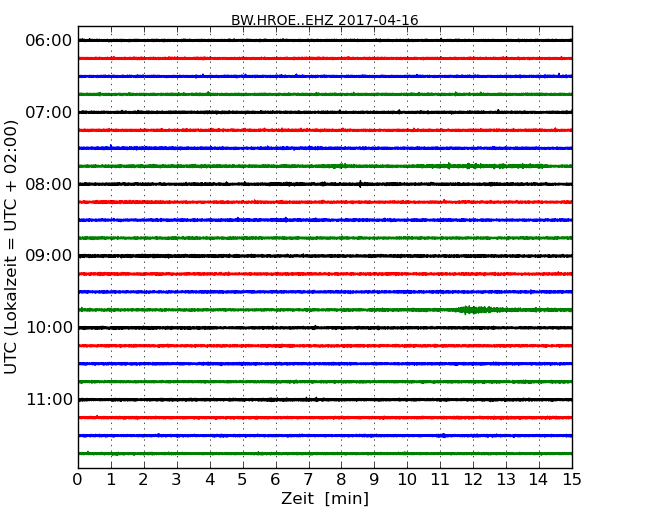650x520 pixels.
Task: Select the 08:00 time label
Action: (x=48, y=184)
